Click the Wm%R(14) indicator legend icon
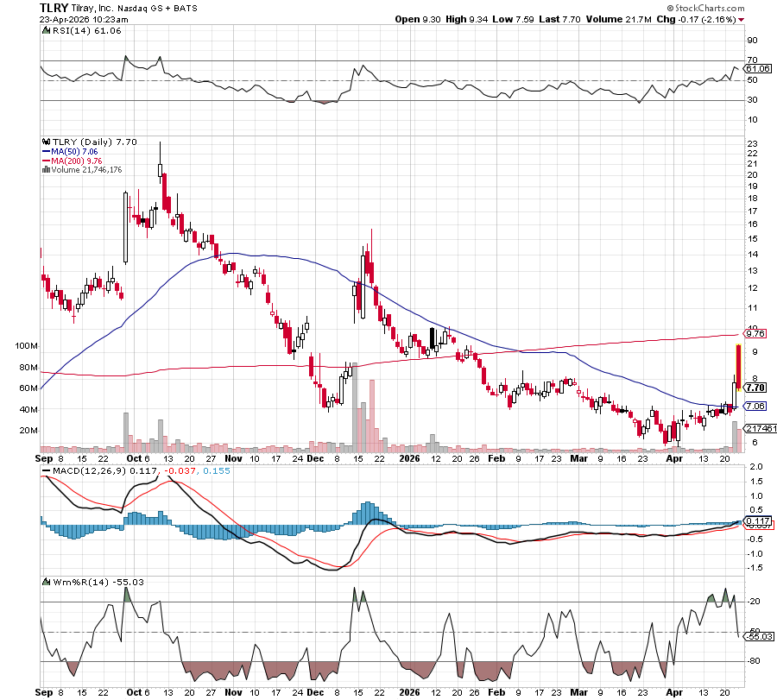This screenshot has width=777, height=700. click(x=46, y=582)
